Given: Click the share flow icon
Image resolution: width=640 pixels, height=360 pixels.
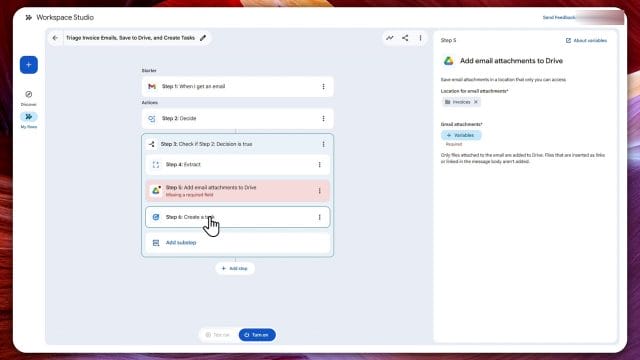Looking at the screenshot, I should (405, 38).
